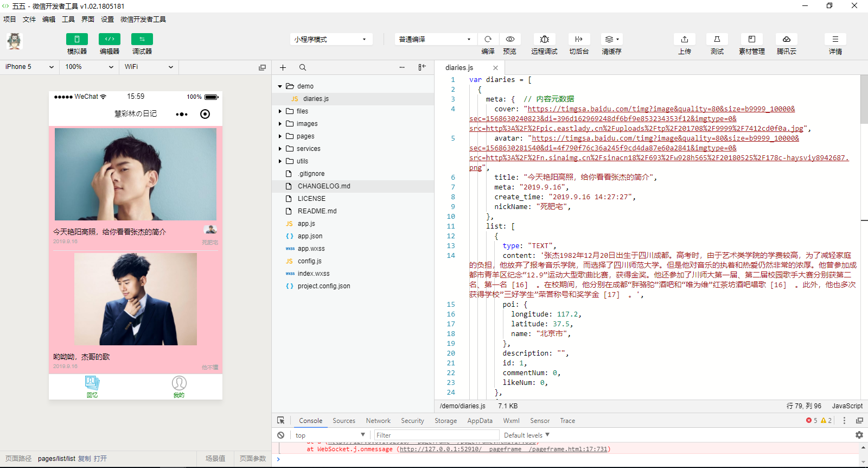Open the iPhone 5 device dropdown
868x468 pixels.
[x=29, y=67]
